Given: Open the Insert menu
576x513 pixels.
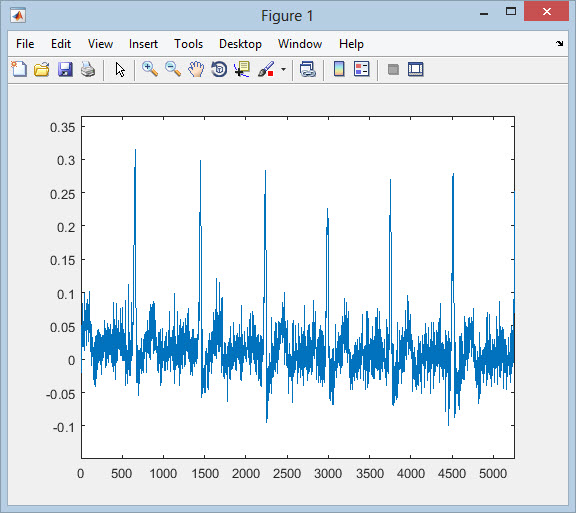Looking at the screenshot, I should [x=143, y=44].
